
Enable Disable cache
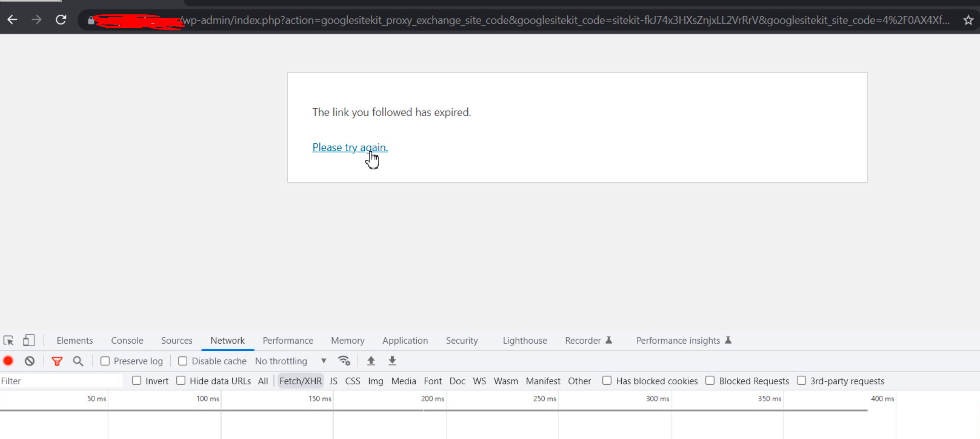183,361
